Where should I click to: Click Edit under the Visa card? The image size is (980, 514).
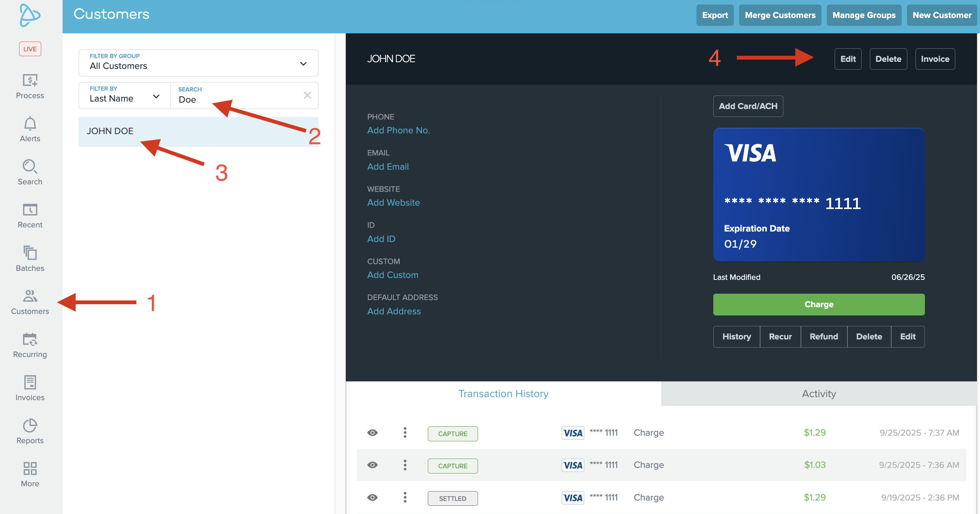click(908, 336)
